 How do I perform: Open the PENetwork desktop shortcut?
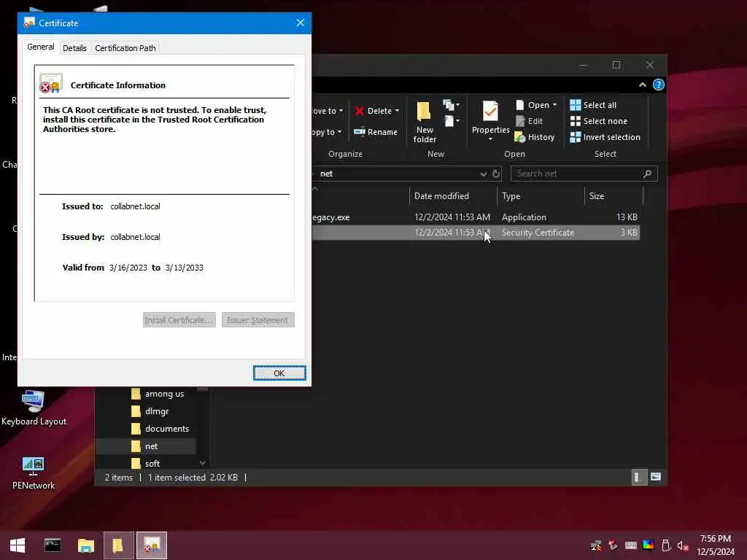[x=34, y=472]
